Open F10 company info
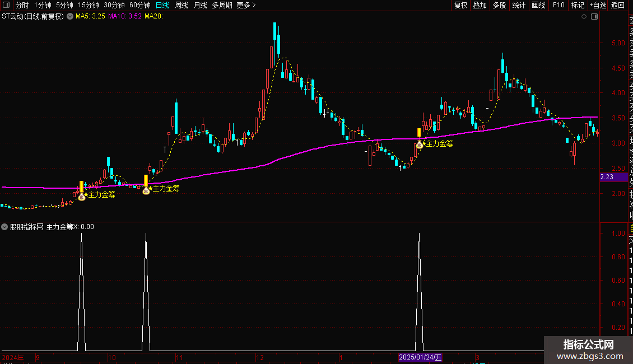The height and width of the screenshot is (364, 633). coord(558,5)
